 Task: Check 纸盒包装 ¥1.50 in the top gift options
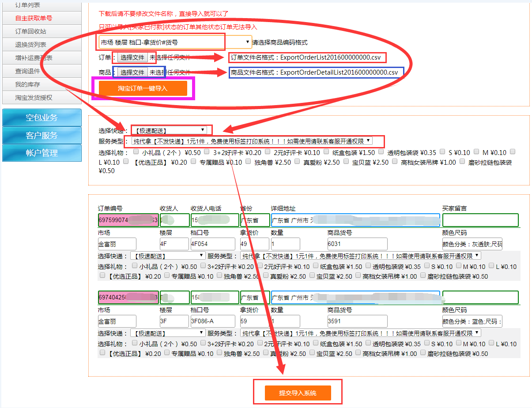coord(326,152)
